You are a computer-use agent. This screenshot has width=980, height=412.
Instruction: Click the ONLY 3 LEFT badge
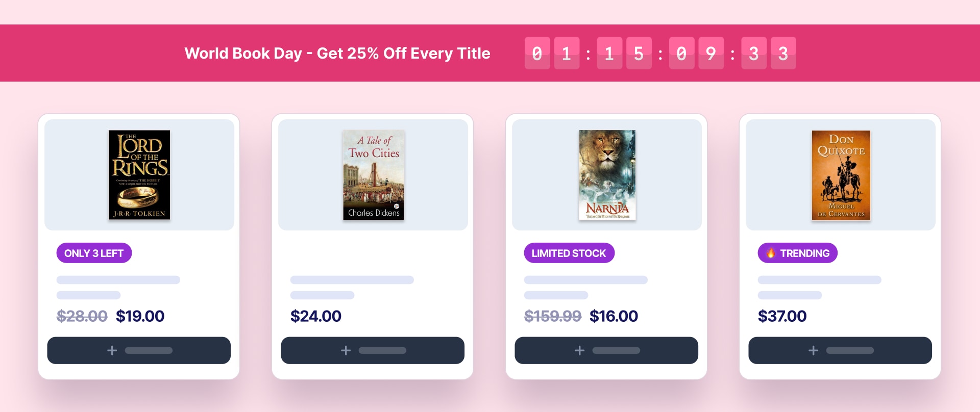coord(94,252)
